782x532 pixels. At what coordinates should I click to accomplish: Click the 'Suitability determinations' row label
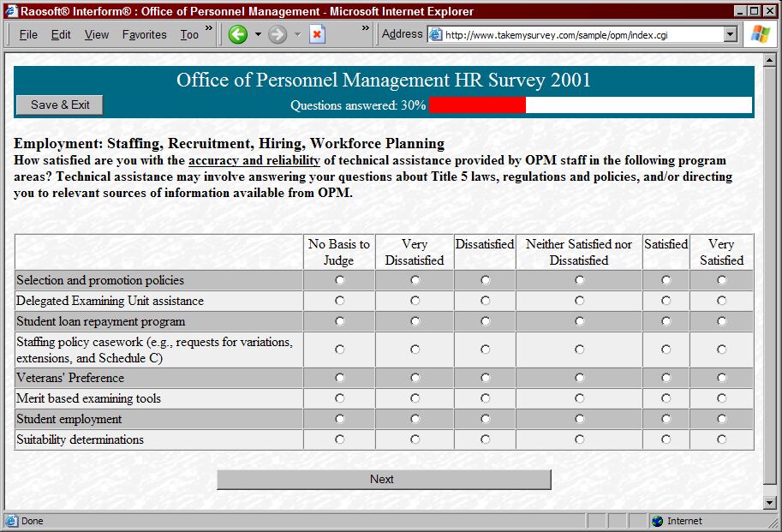click(80, 439)
